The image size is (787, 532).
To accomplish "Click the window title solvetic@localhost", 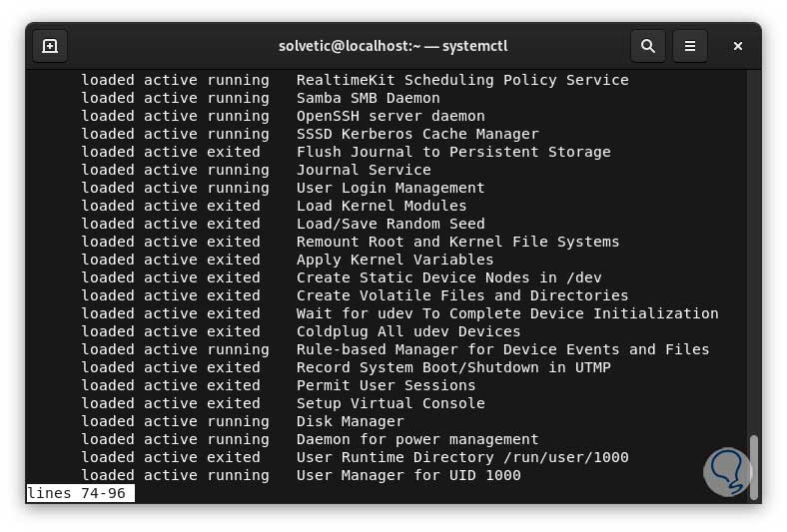I will [393, 46].
